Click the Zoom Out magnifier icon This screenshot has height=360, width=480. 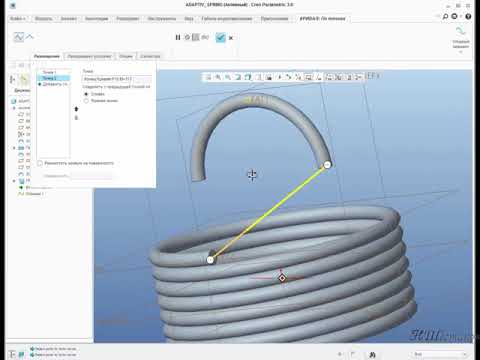point(228,77)
